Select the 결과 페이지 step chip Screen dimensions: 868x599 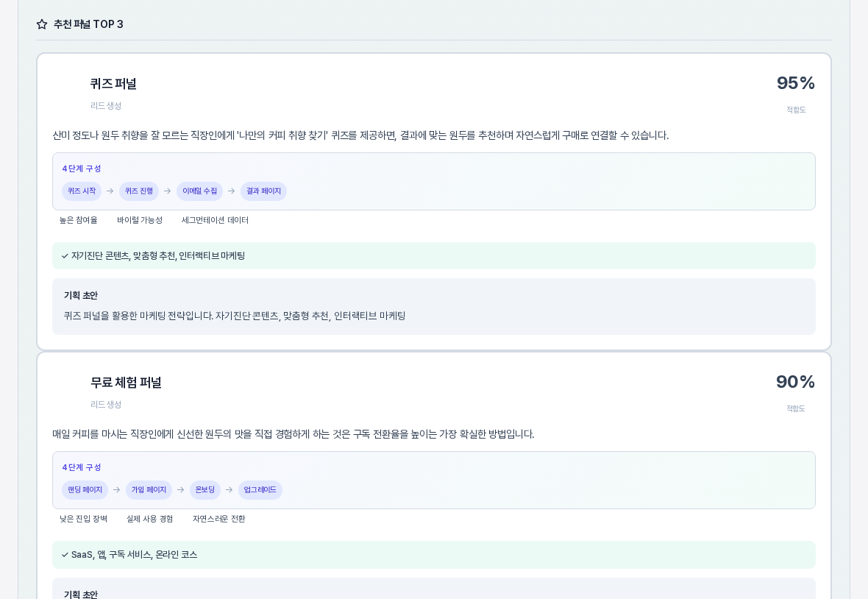tap(263, 191)
